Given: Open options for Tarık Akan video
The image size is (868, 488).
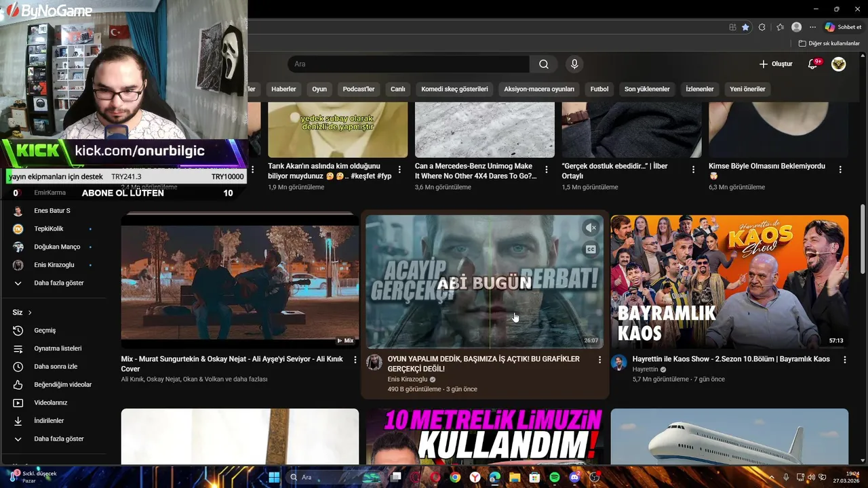Looking at the screenshot, I should tap(399, 169).
